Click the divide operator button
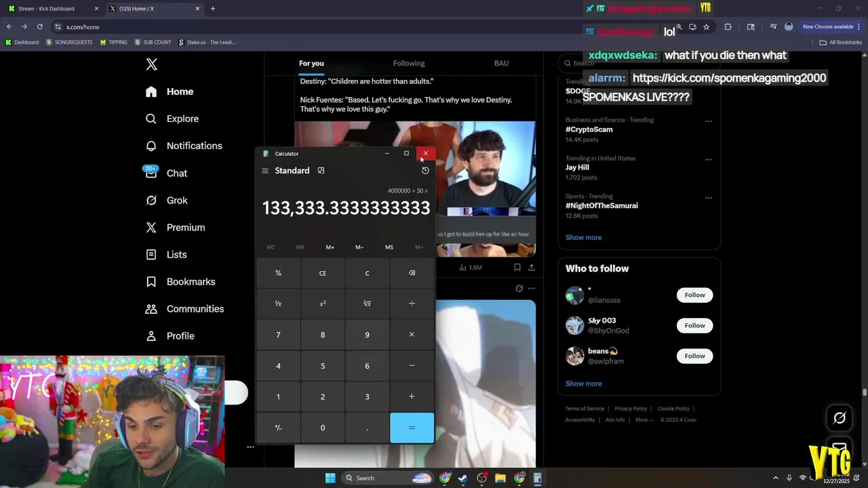This screenshot has height=488, width=868. [x=412, y=304]
